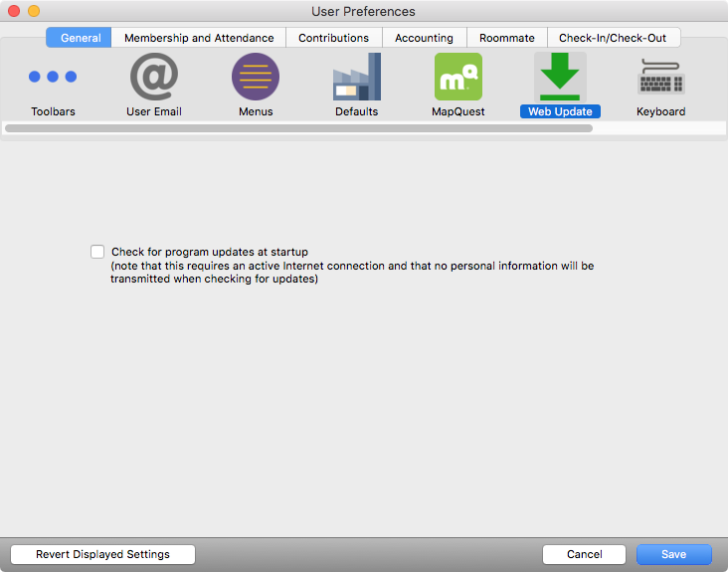The image size is (728, 572).
Task: Open the Roommate tab
Action: (506, 38)
